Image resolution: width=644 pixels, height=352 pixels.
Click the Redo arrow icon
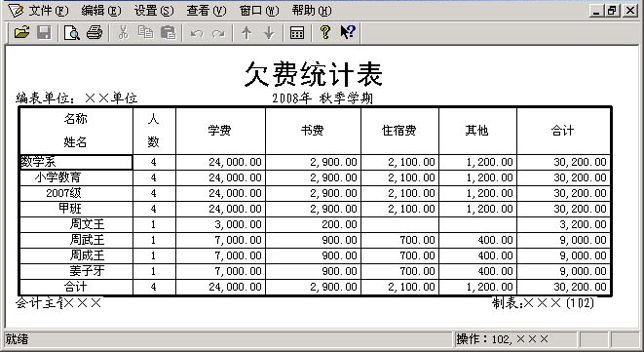click(218, 33)
